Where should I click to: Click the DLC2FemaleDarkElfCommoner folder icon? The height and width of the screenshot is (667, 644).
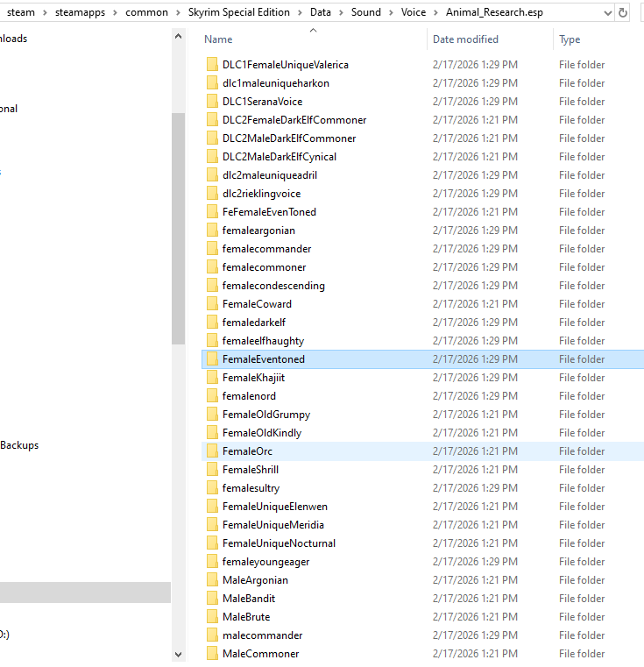pos(212,120)
